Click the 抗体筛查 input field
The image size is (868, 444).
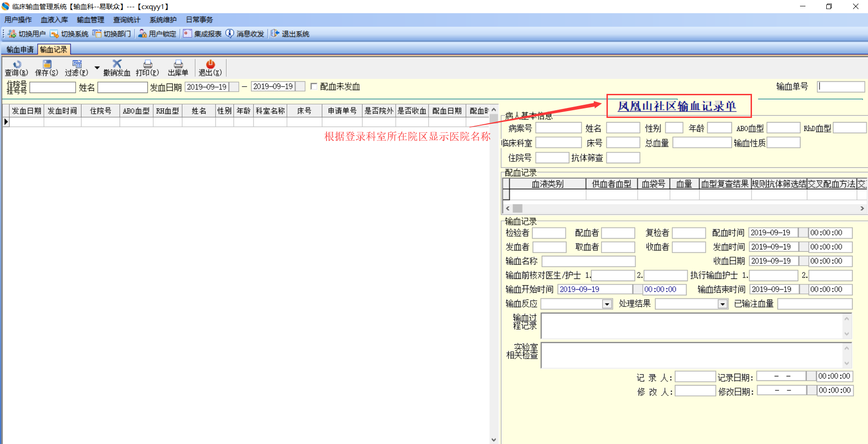(x=623, y=157)
